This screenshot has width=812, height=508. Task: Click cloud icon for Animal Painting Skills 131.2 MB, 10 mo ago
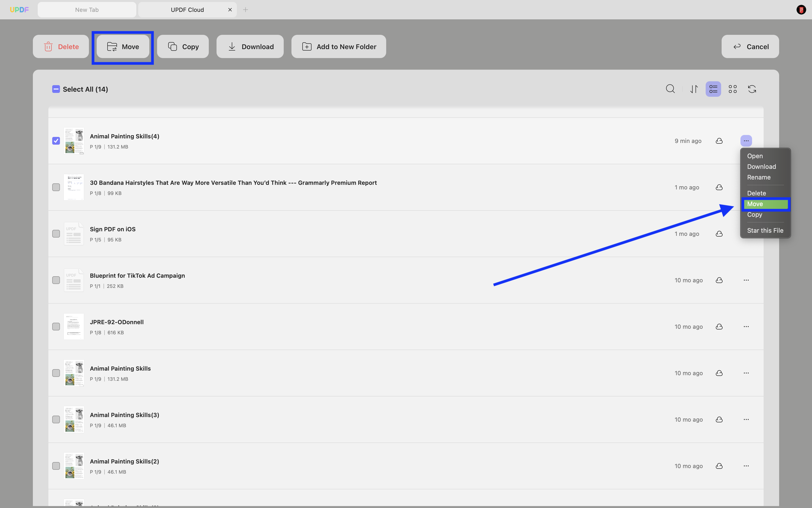(x=719, y=373)
